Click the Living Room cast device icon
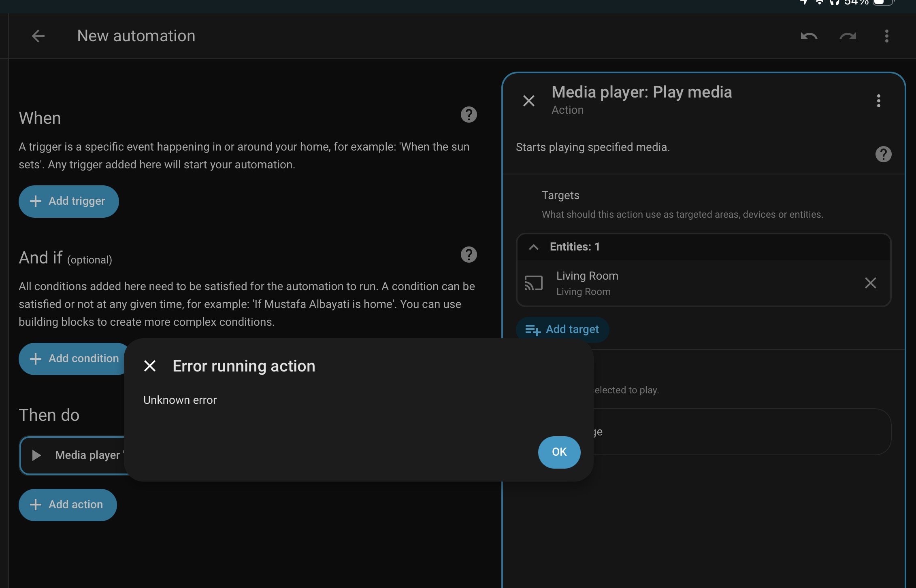Image resolution: width=916 pixels, height=588 pixels. coord(533,283)
